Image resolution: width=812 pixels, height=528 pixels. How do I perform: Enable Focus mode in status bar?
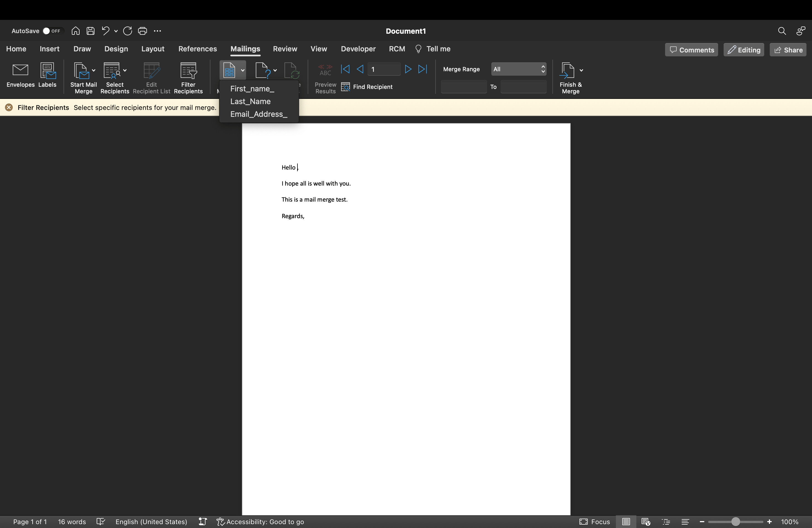pos(594,522)
